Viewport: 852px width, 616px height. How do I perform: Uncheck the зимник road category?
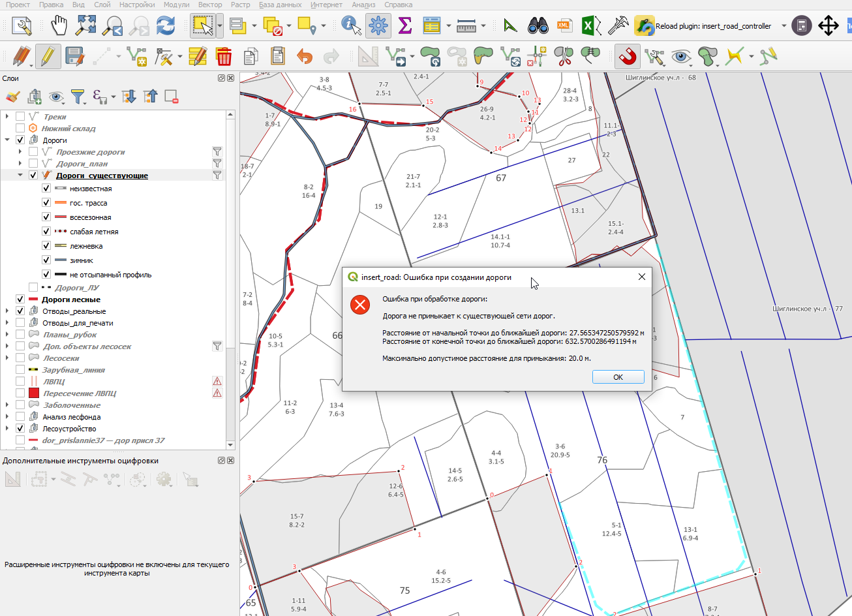pyautogui.click(x=46, y=260)
